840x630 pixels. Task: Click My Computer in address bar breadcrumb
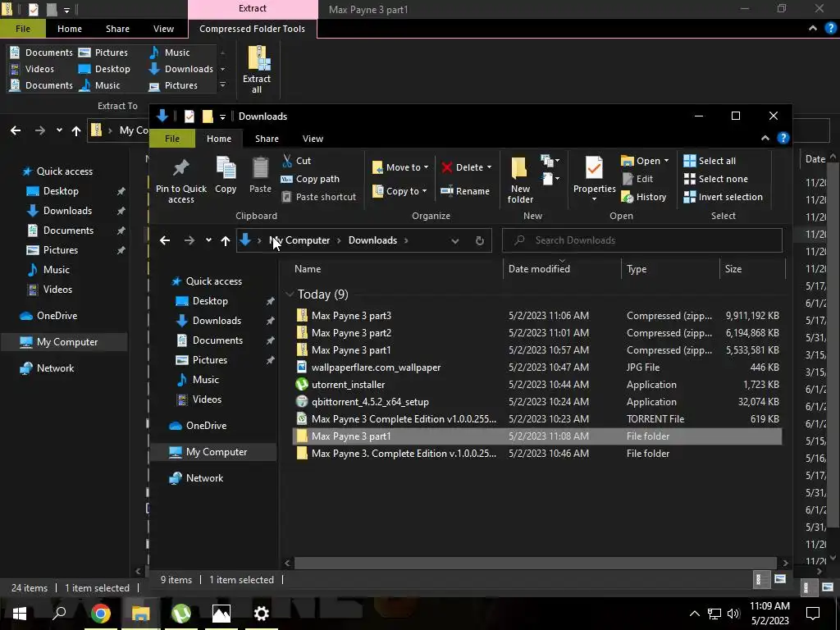click(x=299, y=240)
